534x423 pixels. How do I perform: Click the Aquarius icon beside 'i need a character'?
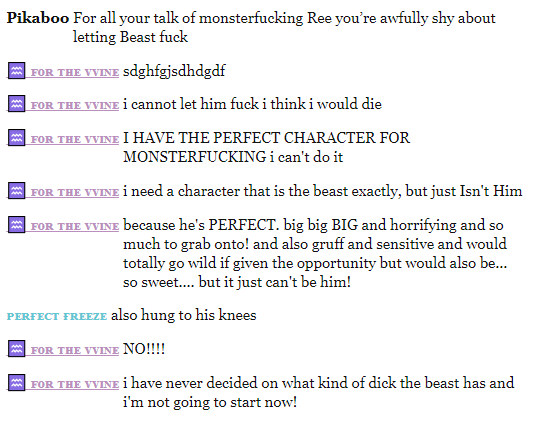16,190
